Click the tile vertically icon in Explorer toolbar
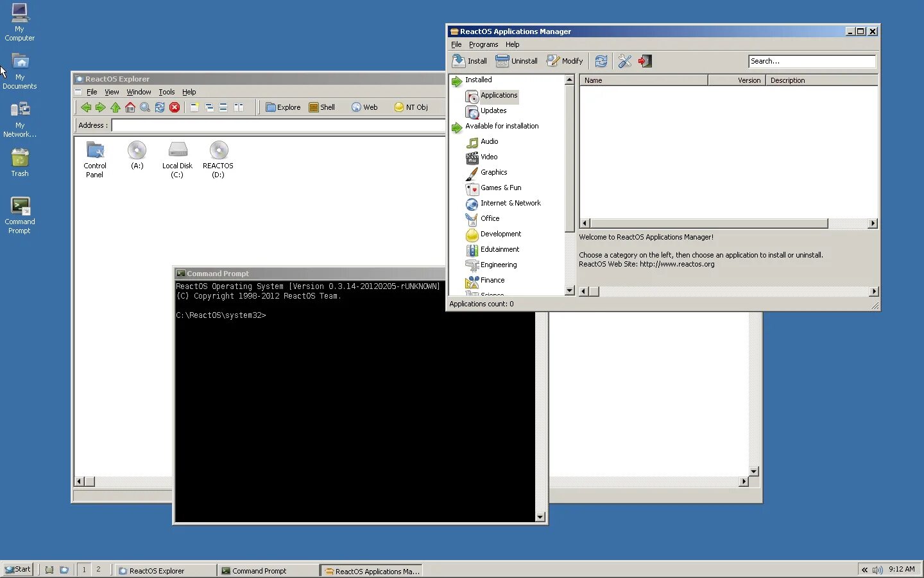 (239, 107)
